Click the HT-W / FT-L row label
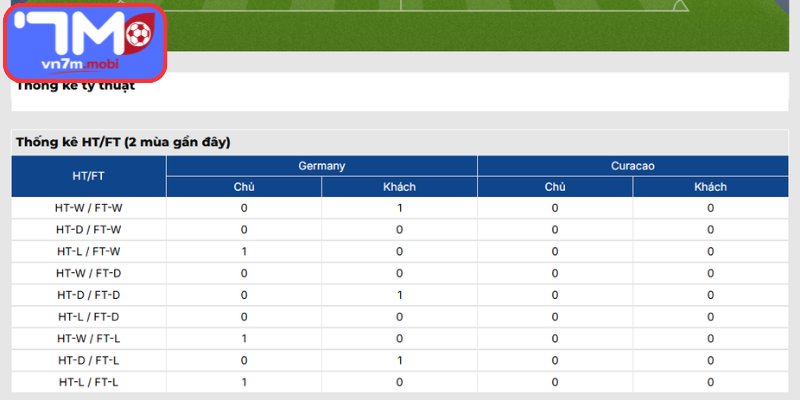This screenshot has width=800, height=400. (89, 339)
